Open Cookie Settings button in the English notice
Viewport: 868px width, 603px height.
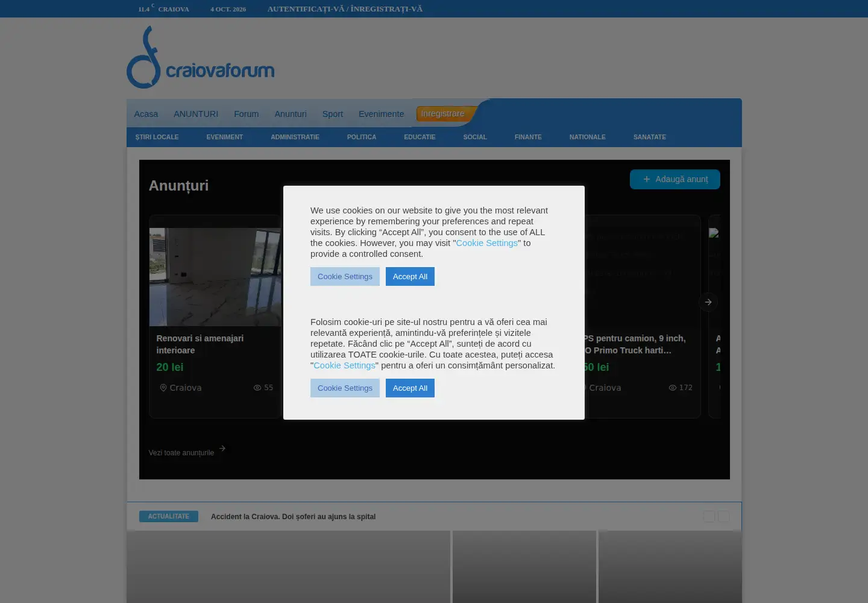pos(345,277)
